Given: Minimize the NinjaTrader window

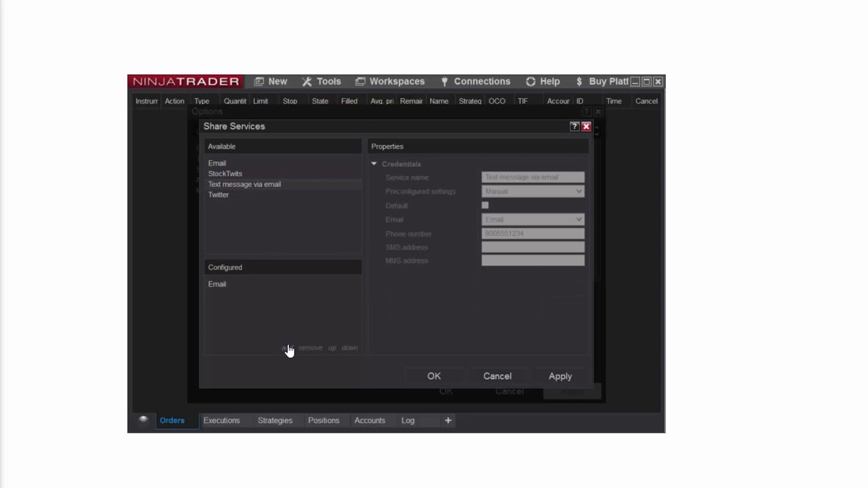Looking at the screenshot, I should (635, 81).
